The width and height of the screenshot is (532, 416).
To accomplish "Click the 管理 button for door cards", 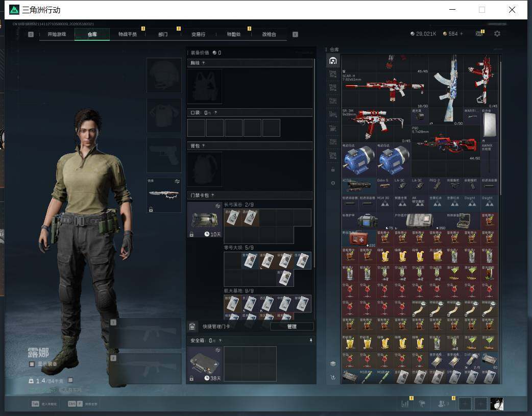I will (x=292, y=327).
